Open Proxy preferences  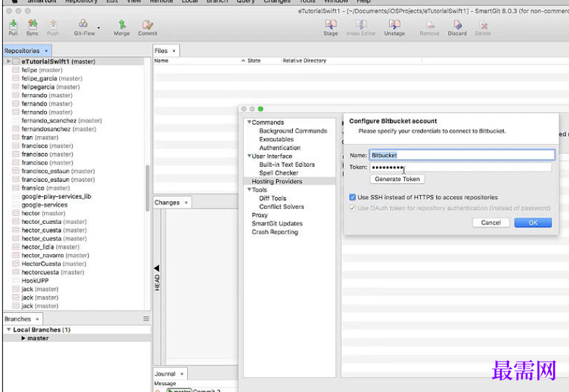tap(260, 215)
